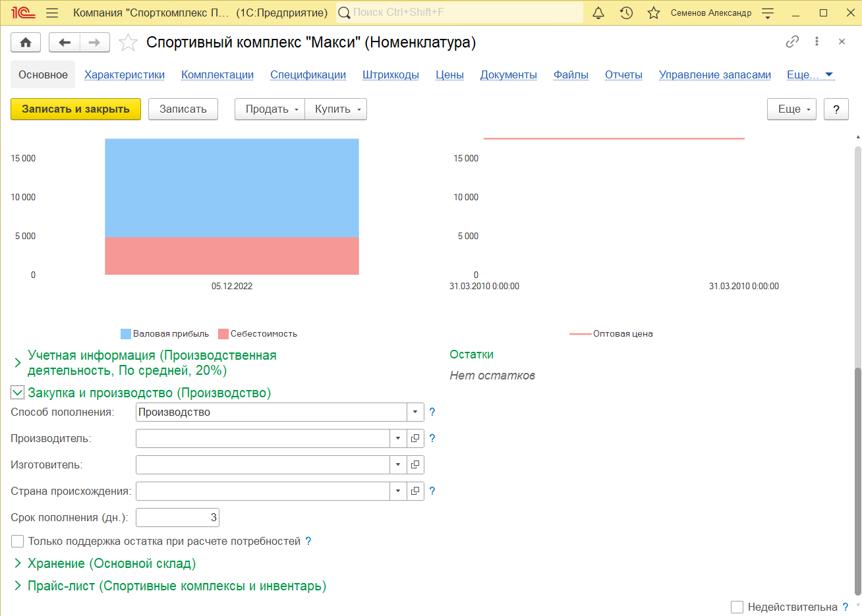The width and height of the screenshot is (862, 616).
Task: Show help for Недействительна checkbox
Action: pyautogui.click(x=846, y=607)
